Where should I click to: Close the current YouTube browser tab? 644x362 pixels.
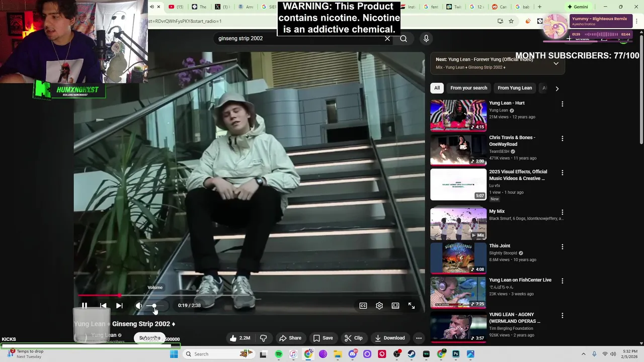(x=158, y=7)
